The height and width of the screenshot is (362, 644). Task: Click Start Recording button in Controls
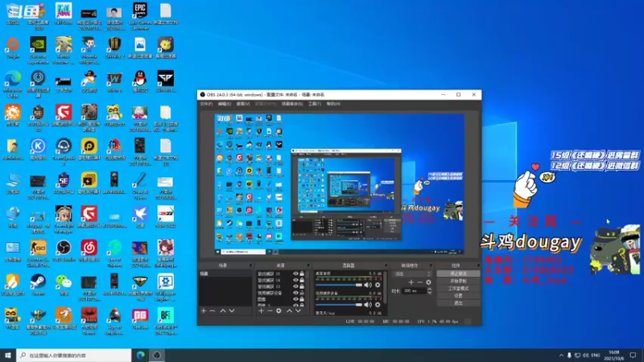[458, 281]
